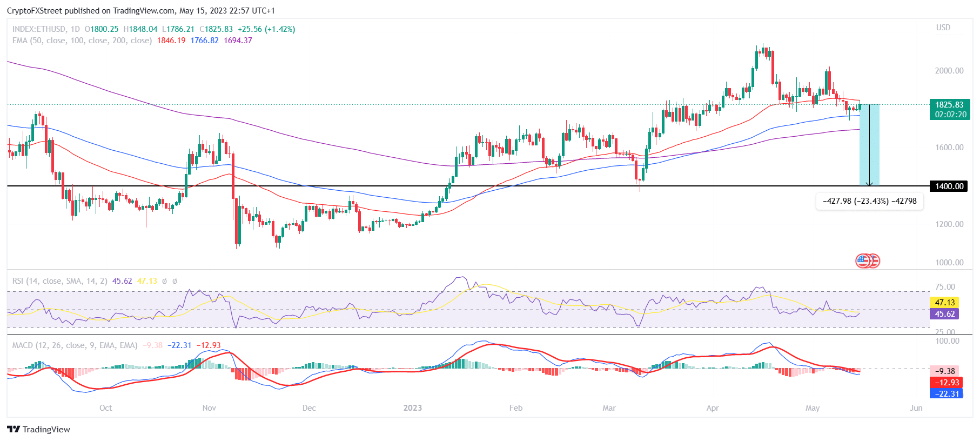Click the EMA 50 value 1846.19

pyautogui.click(x=171, y=41)
